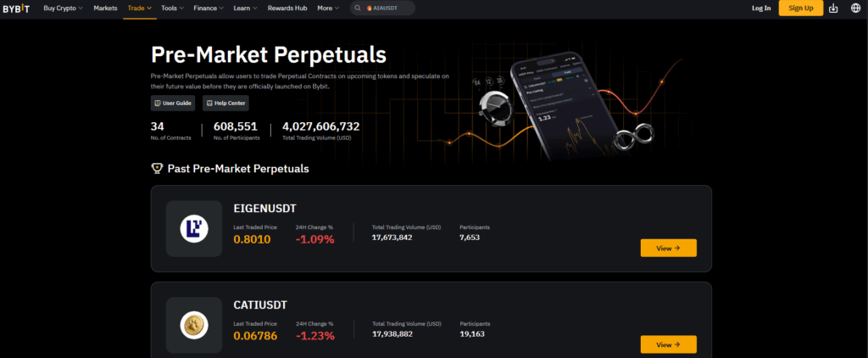
Task: Click the trophy icon beside Past Pre-Market Perpetuals
Action: (x=157, y=168)
